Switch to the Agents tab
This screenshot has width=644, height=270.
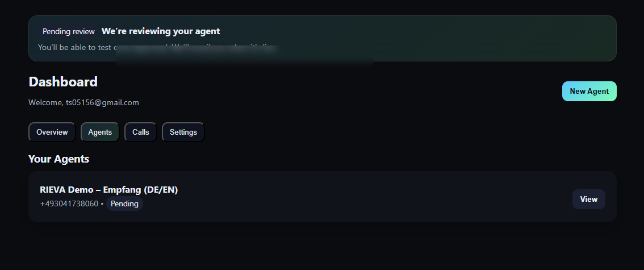[x=100, y=132]
